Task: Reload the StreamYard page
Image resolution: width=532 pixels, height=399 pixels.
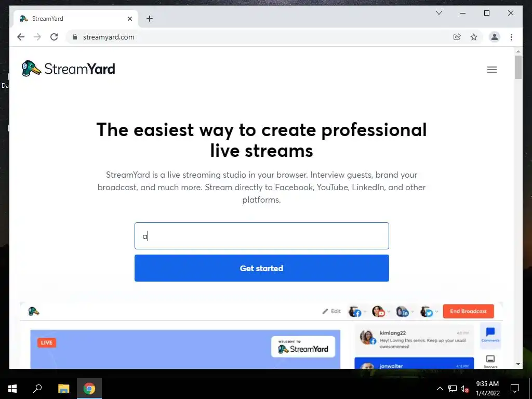Action: coord(54,37)
